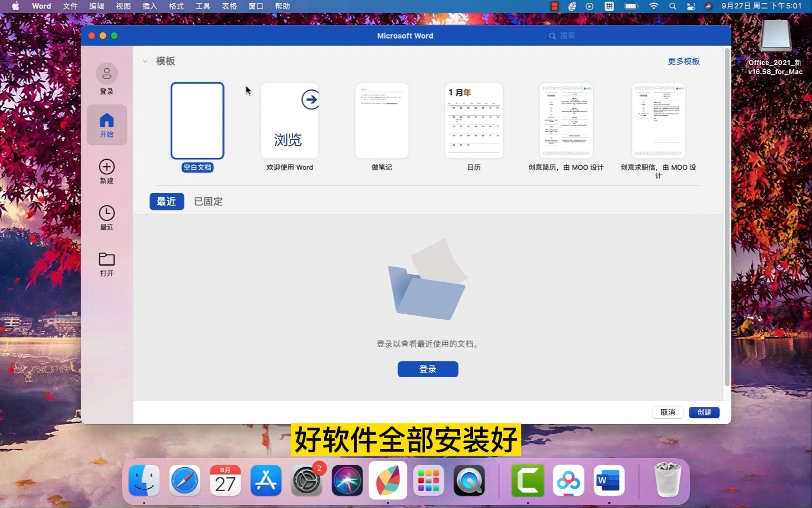Open Launchpad from the Dock
812x508 pixels.
point(429,481)
